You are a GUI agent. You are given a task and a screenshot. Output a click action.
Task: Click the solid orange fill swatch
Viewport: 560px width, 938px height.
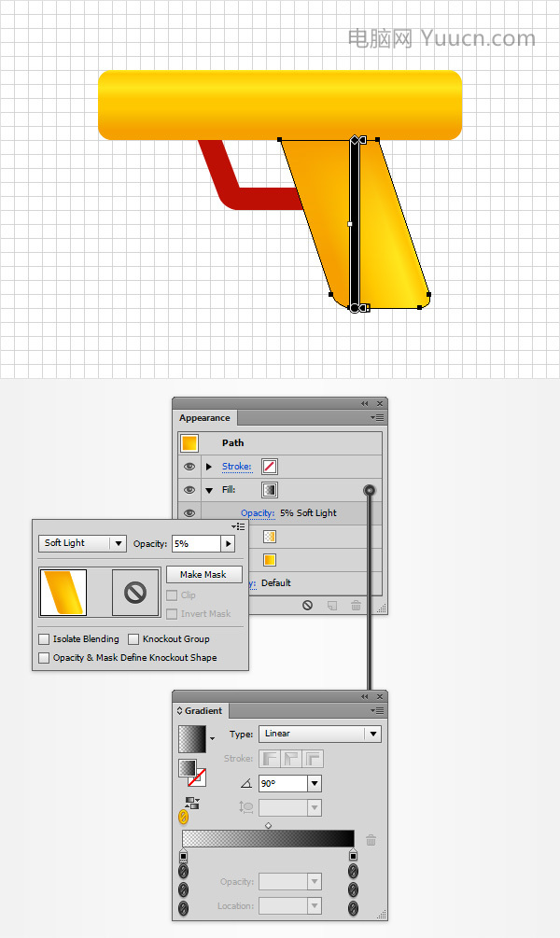point(270,560)
